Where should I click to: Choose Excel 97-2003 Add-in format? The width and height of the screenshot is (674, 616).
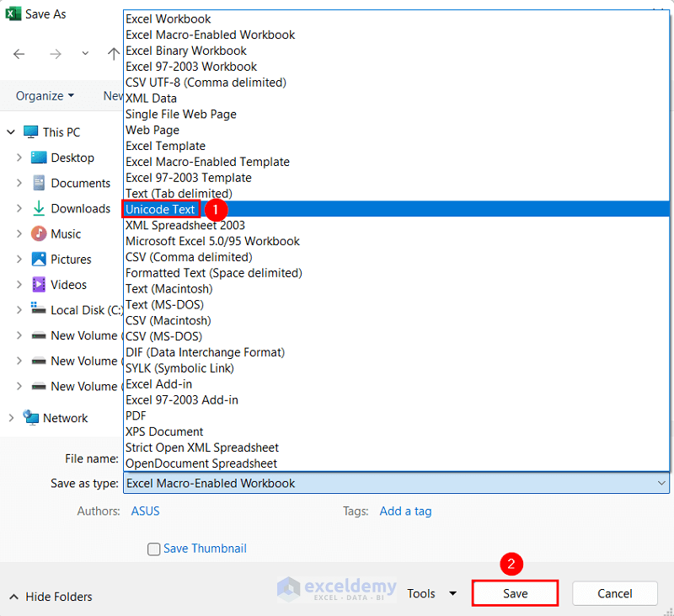[x=396, y=400]
